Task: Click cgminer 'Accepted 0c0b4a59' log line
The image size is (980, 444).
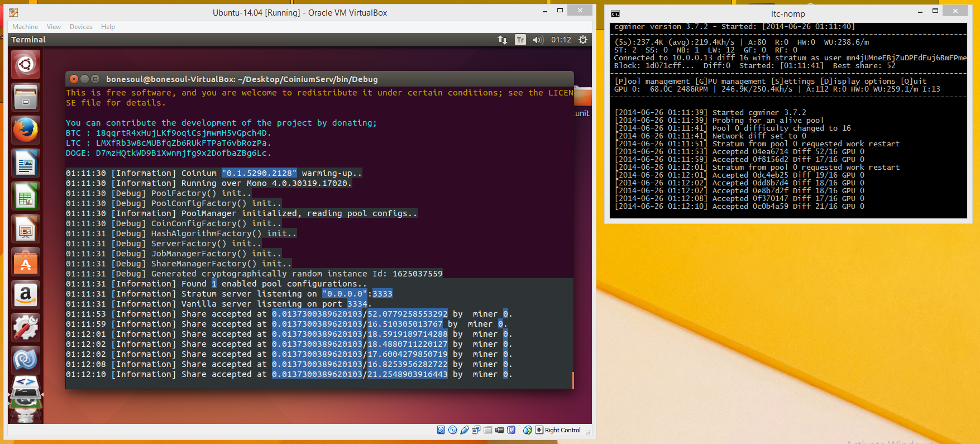Action: pyautogui.click(x=739, y=206)
